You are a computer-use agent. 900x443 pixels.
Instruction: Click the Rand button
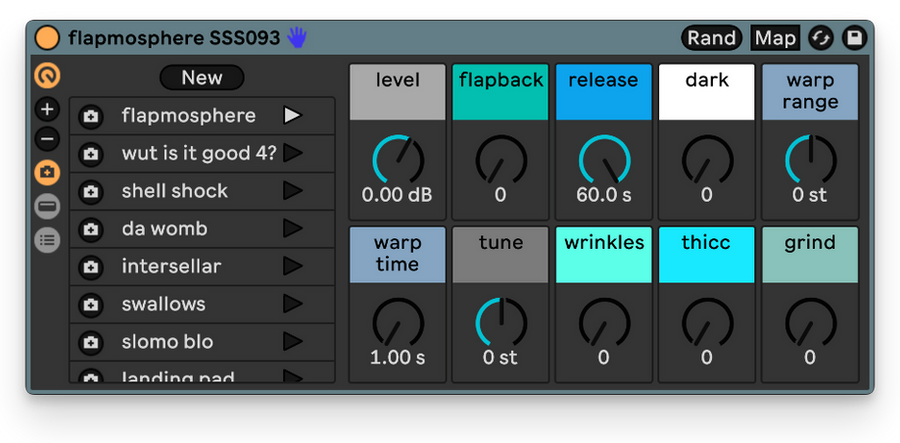712,38
